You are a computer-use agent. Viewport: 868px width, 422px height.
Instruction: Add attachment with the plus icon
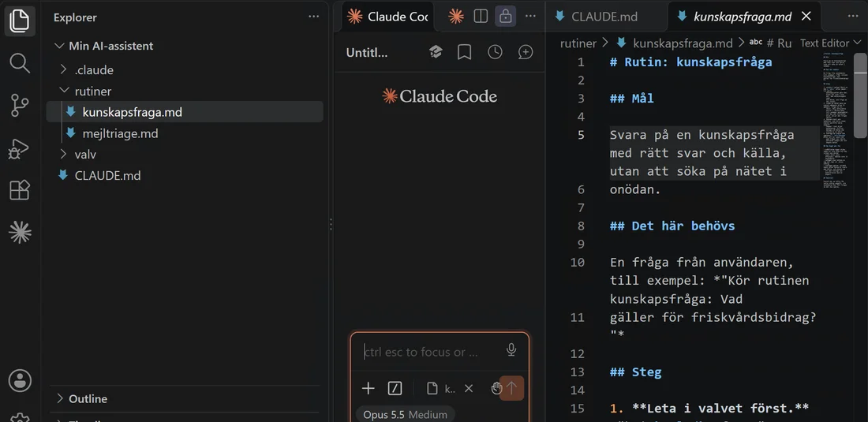tap(369, 388)
